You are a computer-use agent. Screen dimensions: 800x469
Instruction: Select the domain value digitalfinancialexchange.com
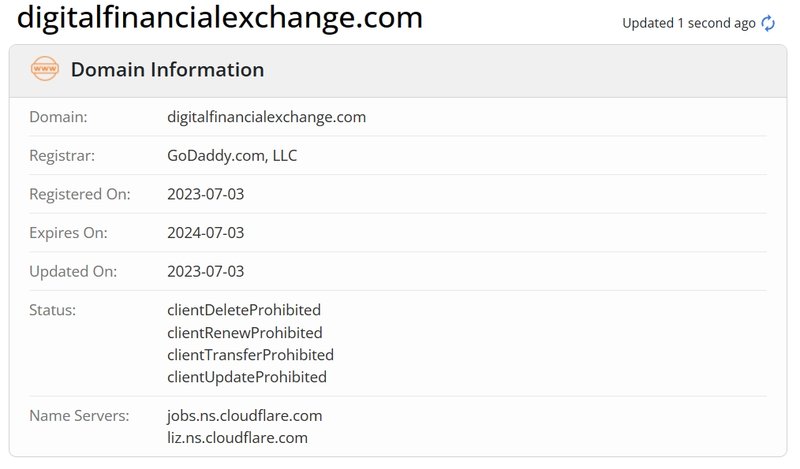[x=266, y=117]
